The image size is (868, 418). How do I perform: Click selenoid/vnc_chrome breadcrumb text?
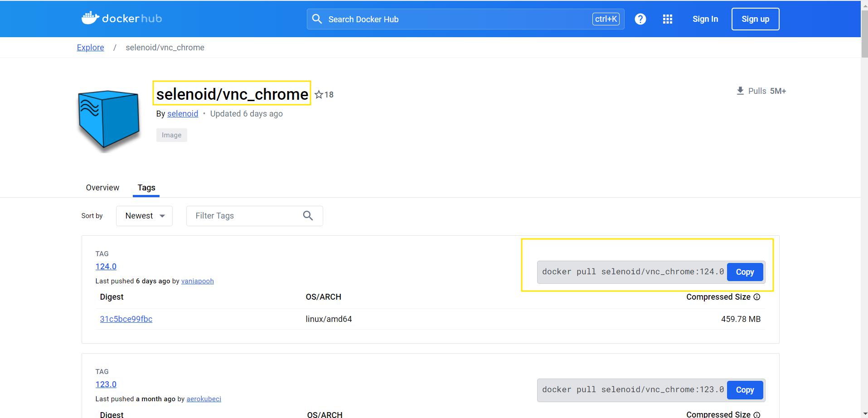165,48
